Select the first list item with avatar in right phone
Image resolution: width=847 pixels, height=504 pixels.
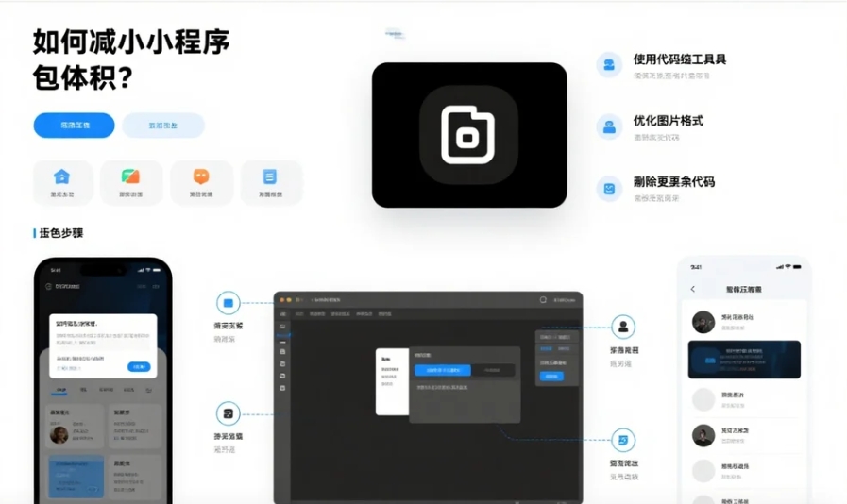(744, 322)
